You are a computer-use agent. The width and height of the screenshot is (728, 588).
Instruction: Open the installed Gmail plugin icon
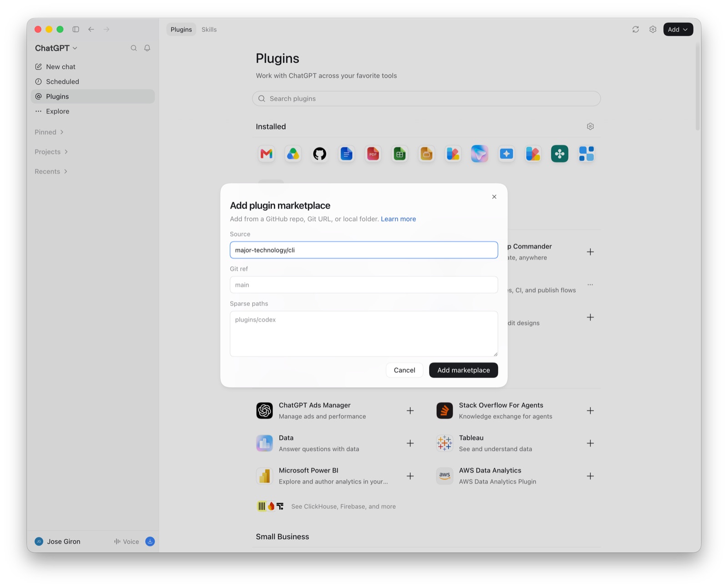(x=267, y=154)
